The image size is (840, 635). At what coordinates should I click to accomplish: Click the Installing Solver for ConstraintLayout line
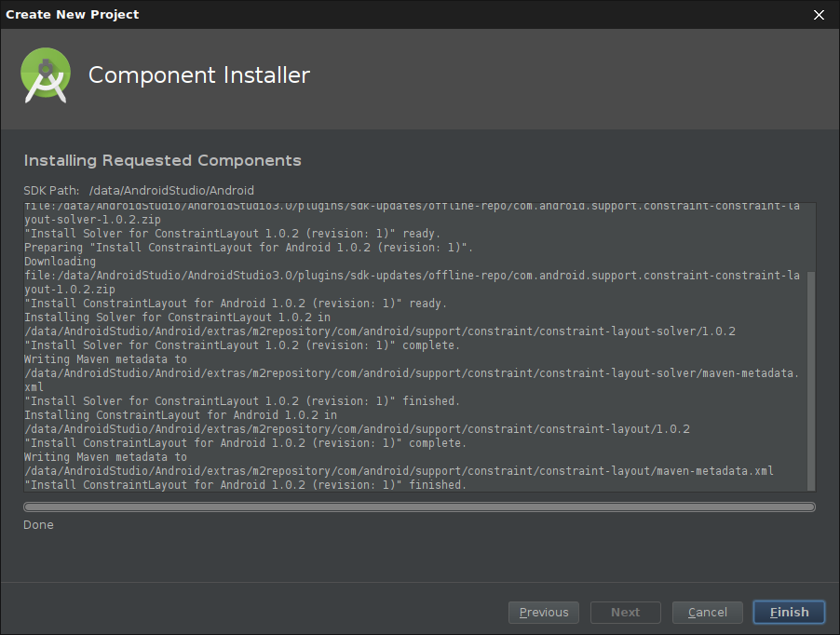pyautogui.click(x=176, y=317)
